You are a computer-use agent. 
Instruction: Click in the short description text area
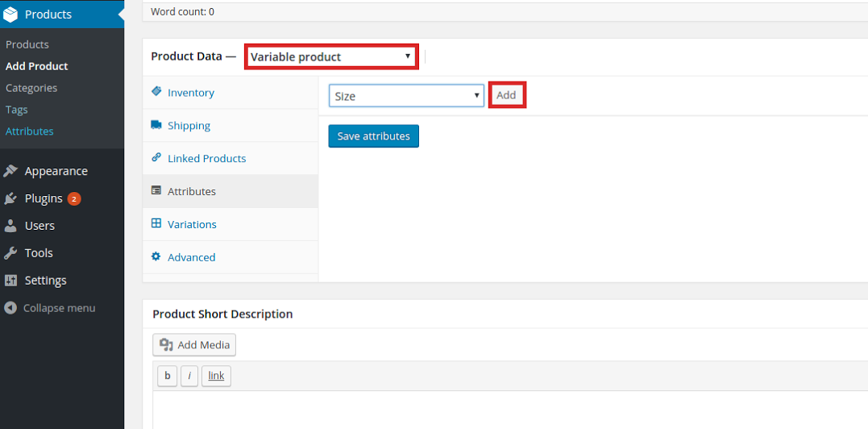[x=509, y=410]
